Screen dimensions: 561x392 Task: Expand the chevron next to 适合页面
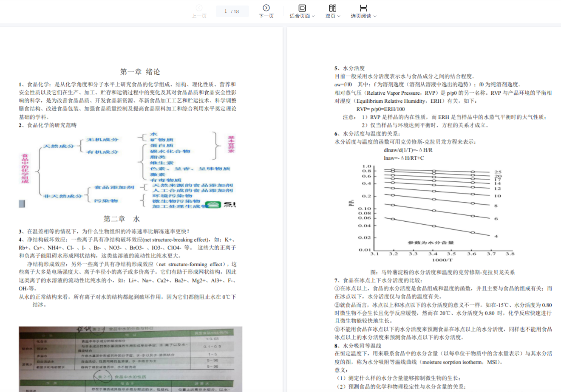tap(314, 16)
